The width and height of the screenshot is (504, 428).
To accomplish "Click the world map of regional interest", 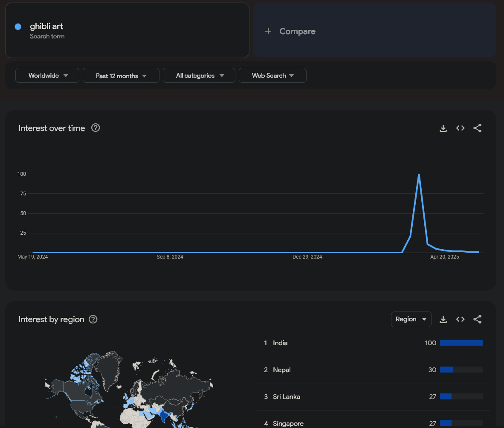I will pos(129,389).
